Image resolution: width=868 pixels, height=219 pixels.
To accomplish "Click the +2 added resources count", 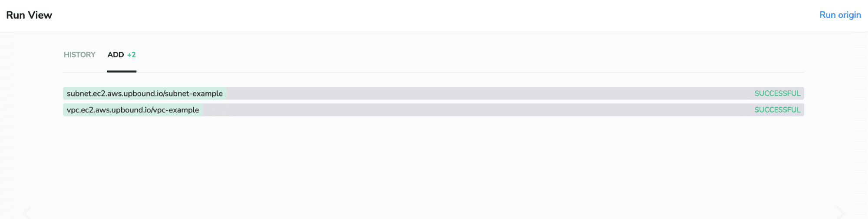I will coord(131,55).
